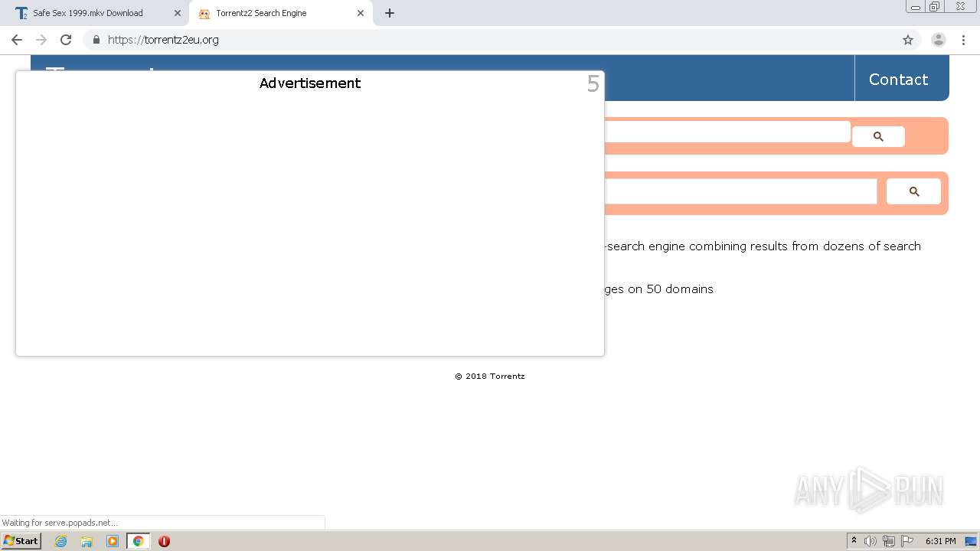Screen dimensions: 980x551
Task: Launch Internet Explorer from the taskbar
Action: 60,541
